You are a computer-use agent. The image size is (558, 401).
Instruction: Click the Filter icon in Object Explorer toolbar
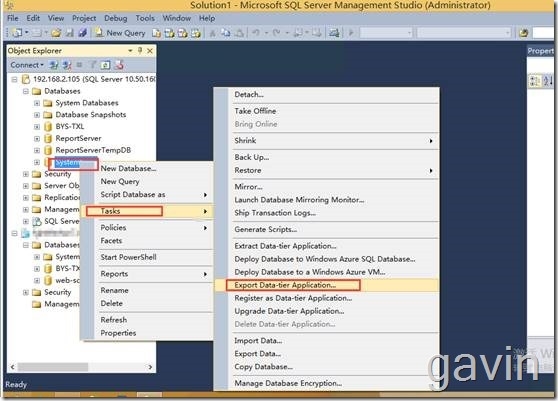pos(93,65)
